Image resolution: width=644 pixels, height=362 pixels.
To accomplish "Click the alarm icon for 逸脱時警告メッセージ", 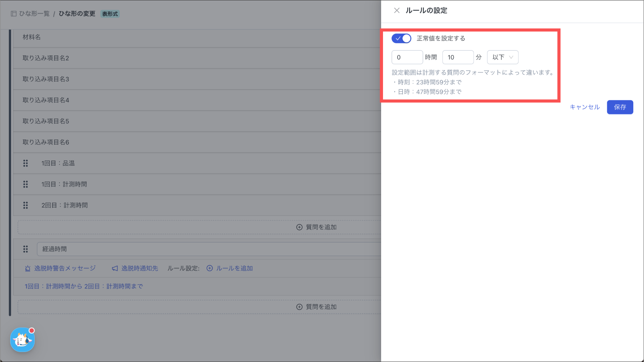I will point(28,268).
